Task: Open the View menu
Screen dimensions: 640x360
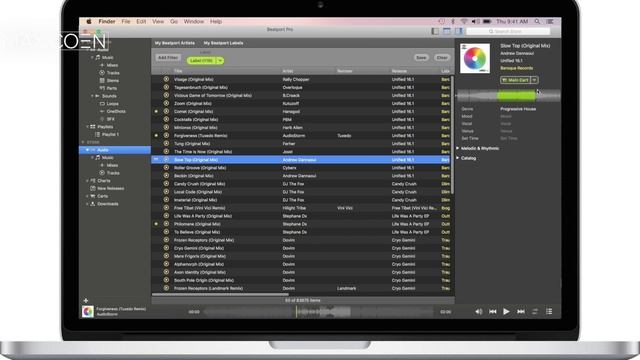Action: pos(158,21)
